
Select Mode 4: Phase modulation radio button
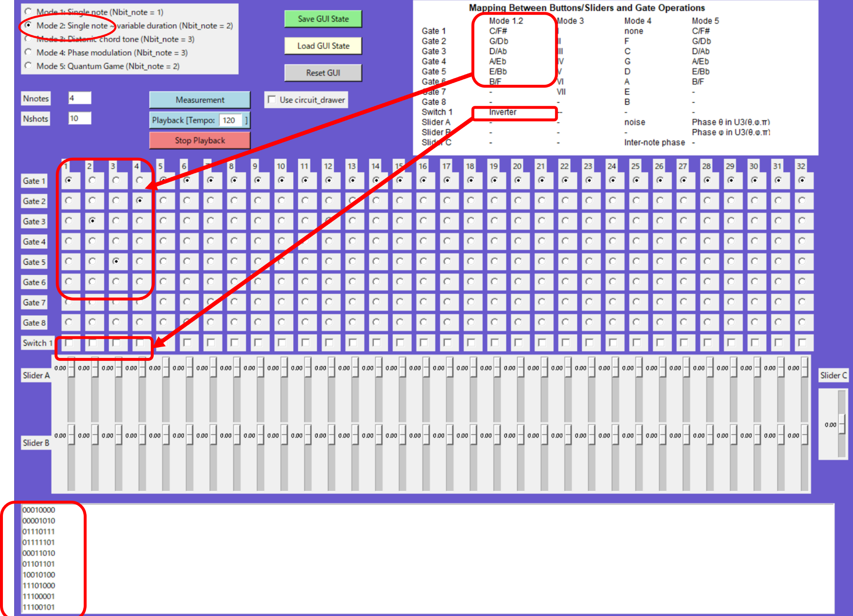[28, 52]
